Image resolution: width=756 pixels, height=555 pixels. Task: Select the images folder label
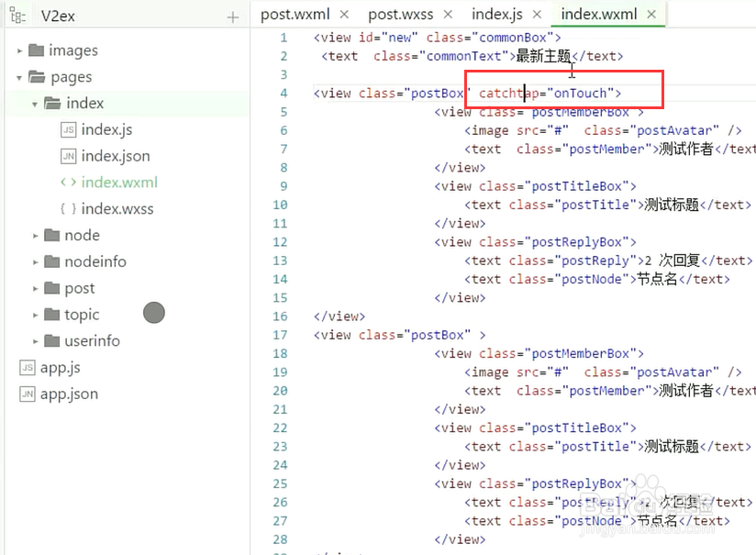coord(73,50)
